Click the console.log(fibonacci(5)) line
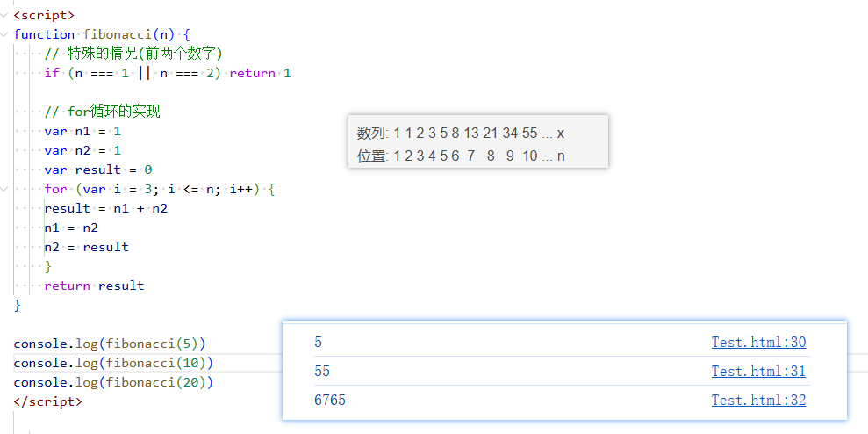Image resolution: width=868 pixels, height=434 pixels. tap(110, 344)
